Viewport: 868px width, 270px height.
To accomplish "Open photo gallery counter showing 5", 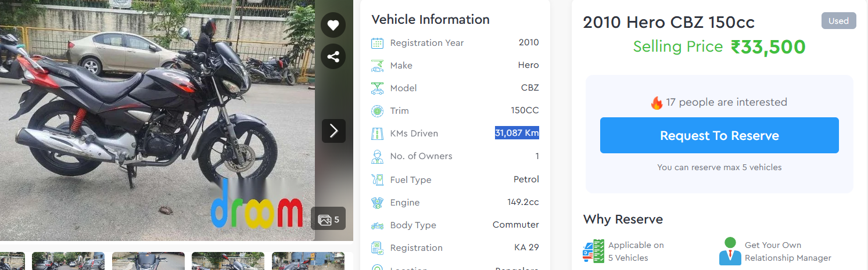I will [328, 219].
